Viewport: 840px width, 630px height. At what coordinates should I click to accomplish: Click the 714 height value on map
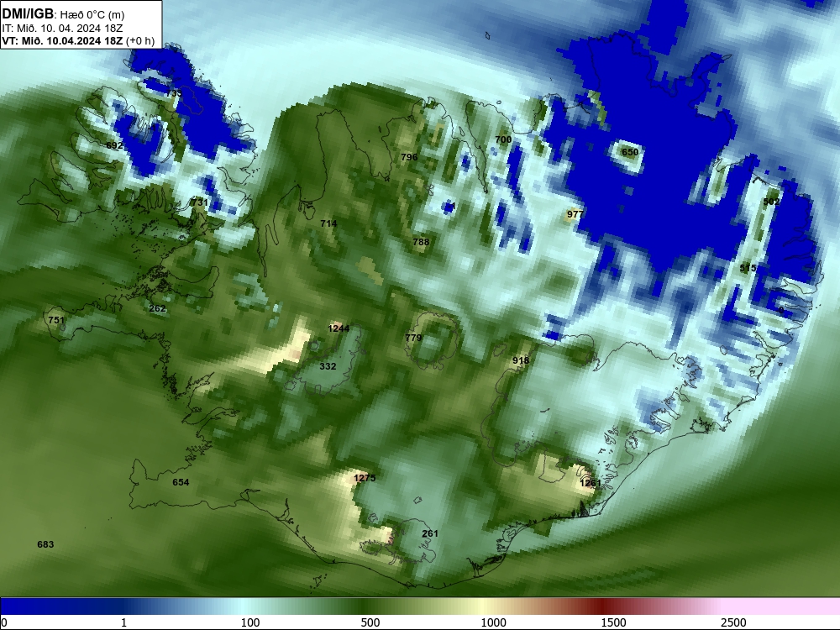click(328, 223)
